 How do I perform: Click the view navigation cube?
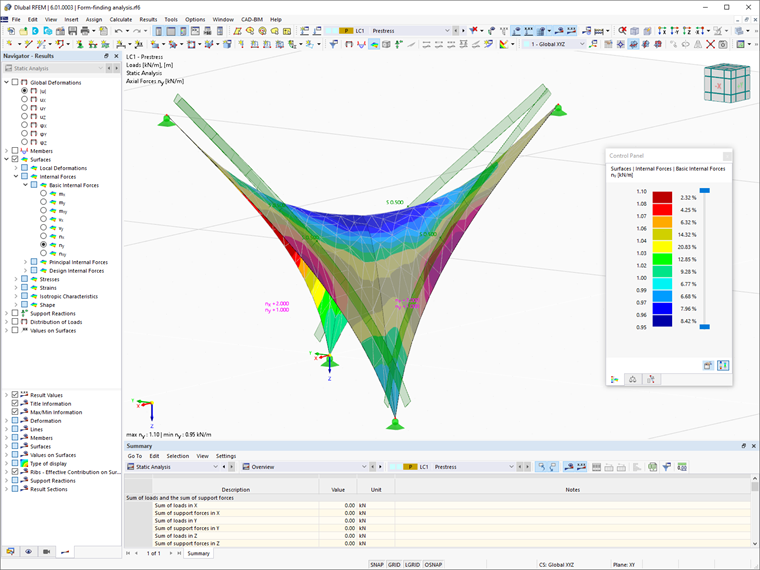point(727,83)
